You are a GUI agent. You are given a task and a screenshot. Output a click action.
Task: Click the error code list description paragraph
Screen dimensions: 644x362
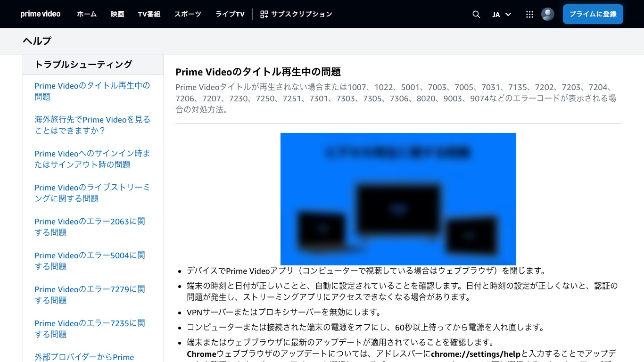[x=396, y=99]
